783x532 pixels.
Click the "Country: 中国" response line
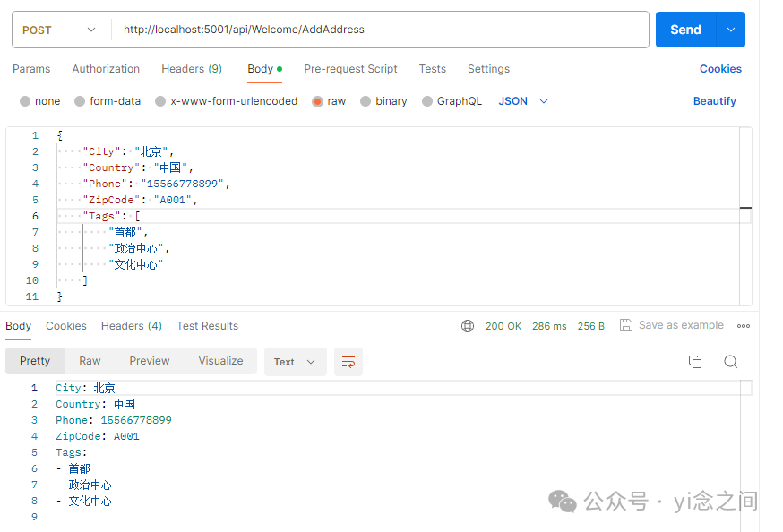point(95,404)
